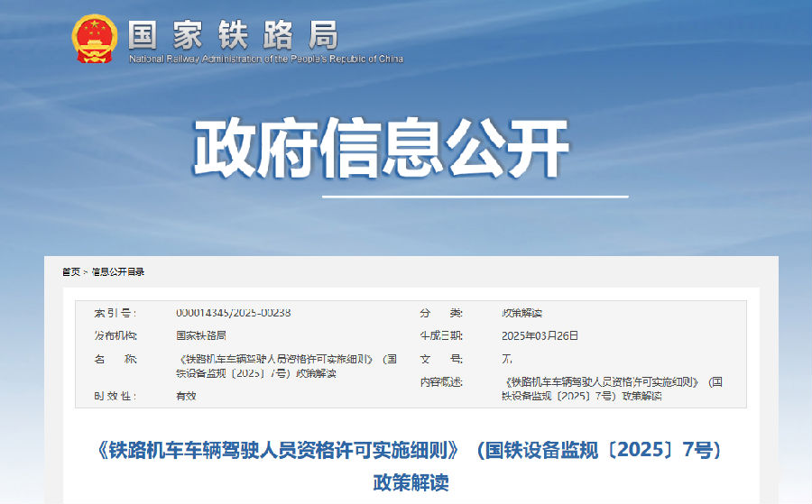
Task: Click 国家铁路局 in the 发布机构 row
Action: tap(201, 335)
